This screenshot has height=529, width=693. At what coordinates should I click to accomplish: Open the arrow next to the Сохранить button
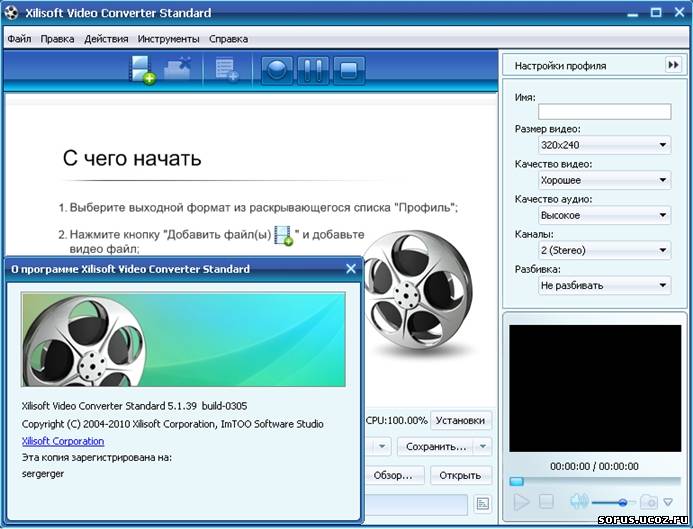[x=483, y=447]
